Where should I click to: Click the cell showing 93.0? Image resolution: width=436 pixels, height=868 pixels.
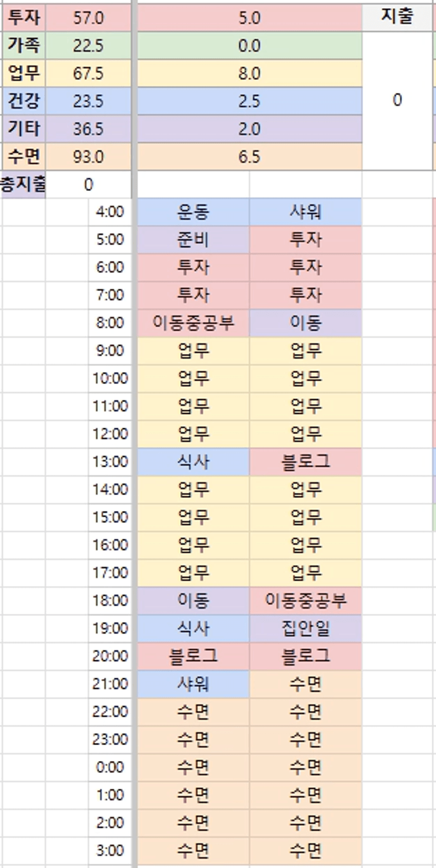click(88, 157)
